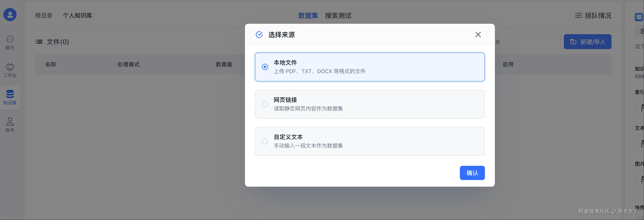Screen dimensions: 644x220
Task: Click the 排队情况 queue status icon
Action: tap(578, 15)
